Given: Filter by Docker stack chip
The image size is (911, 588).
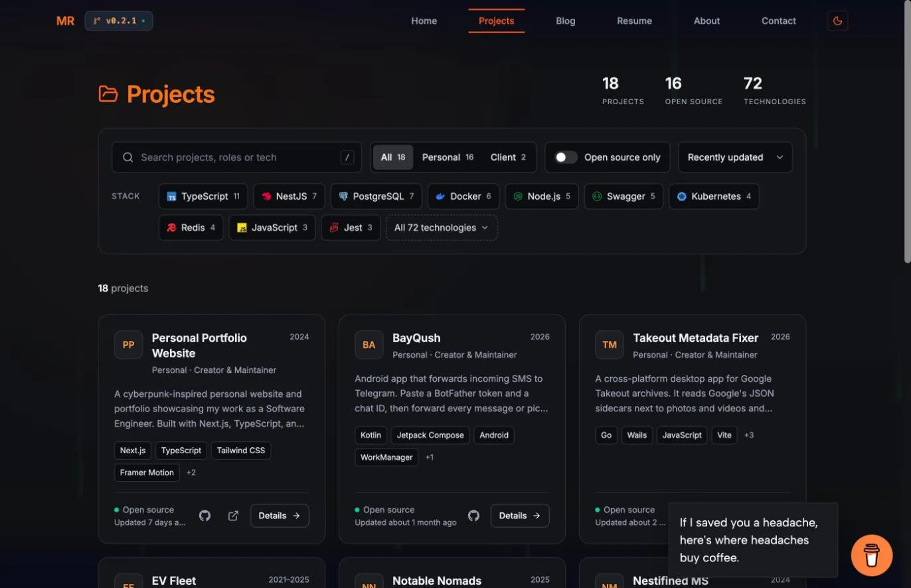Looking at the screenshot, I should coord(463,196).
